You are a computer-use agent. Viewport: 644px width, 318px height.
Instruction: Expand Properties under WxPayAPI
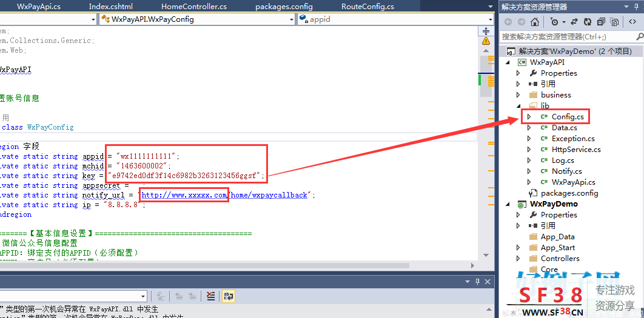(x=518, y=73)
